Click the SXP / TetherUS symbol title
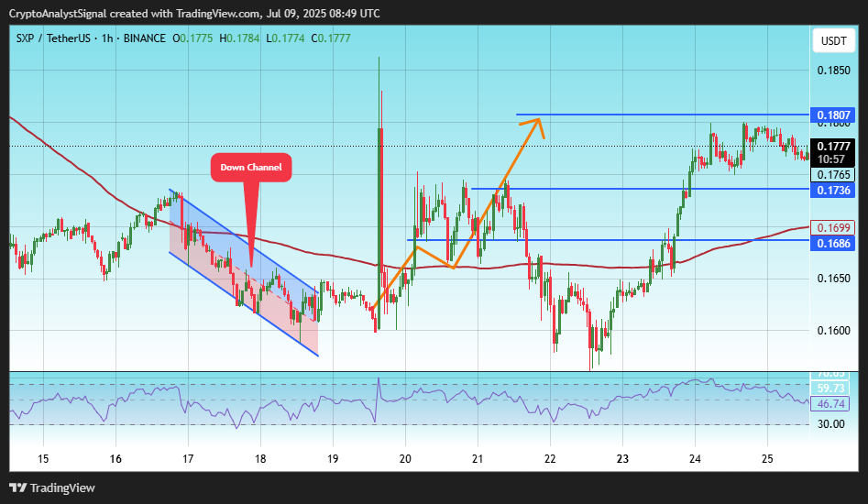The height and width of the screenshot is (504, 868). click(53, 38)
